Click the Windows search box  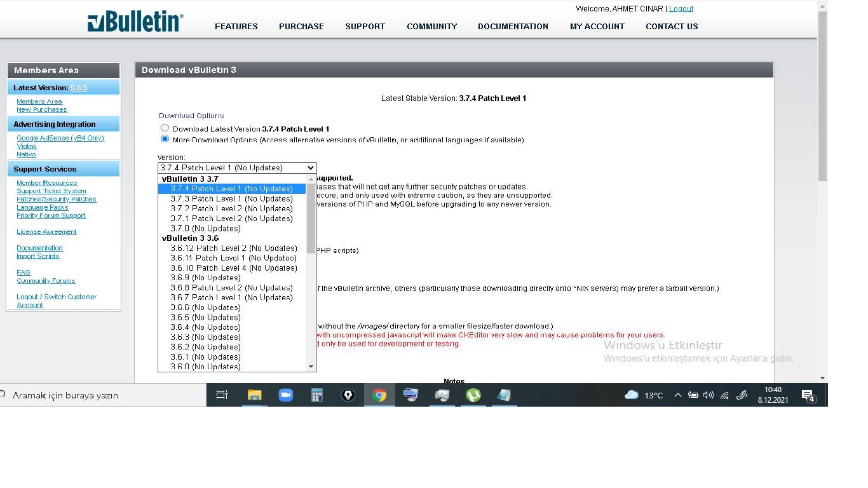(x=103, y=395)
